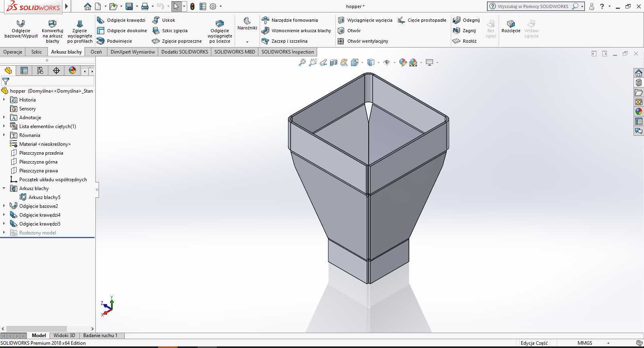Click Wzmocnienie arkusza blachy gusset tool
Viewport: 644px width, 348px height.
296,31
